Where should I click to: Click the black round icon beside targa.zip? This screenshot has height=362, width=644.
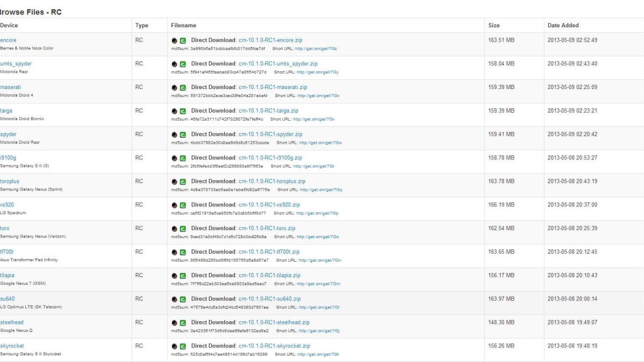tap(174, 111)
